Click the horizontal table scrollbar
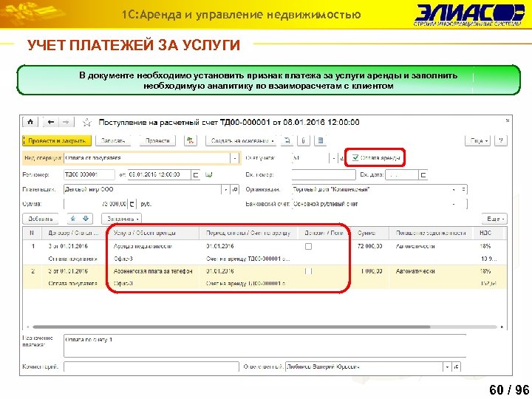 [x=231, y=327]
